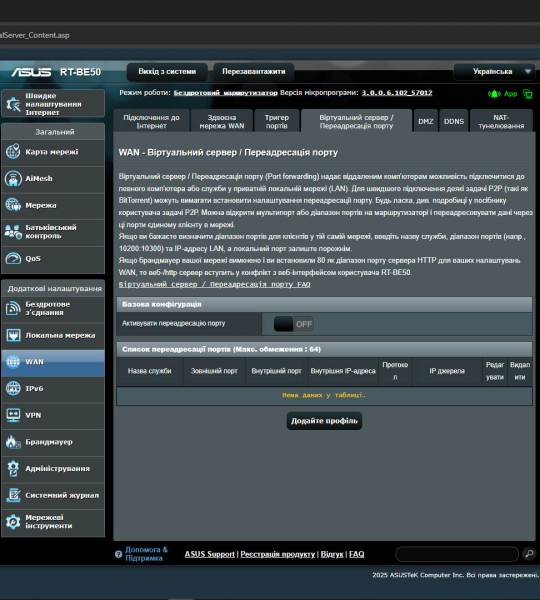The image size is (540, 600).
Task: Click the Мережа globe icon in sidebar
Action: pyautogui.click(x=13, y=205)
